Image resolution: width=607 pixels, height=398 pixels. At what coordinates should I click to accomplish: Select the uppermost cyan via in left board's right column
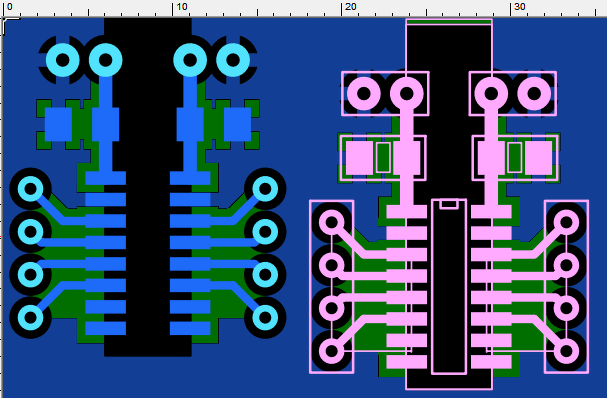[x=265, y=189]
